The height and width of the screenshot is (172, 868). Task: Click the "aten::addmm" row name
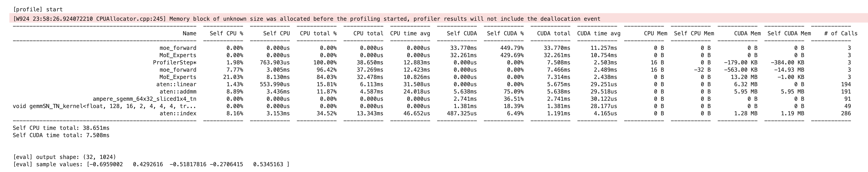[x=178, y=92]
